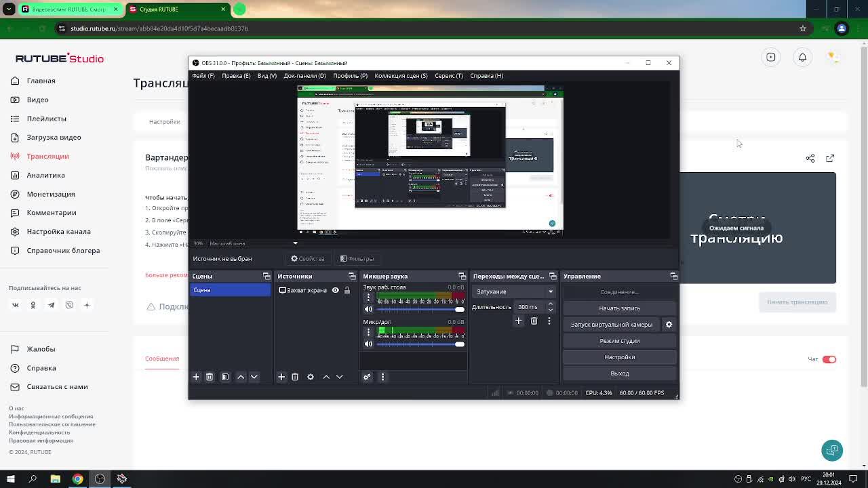Click Запуск виртуальной камеры button
Viewport: 868px width, 488px height.
point(612,325)
